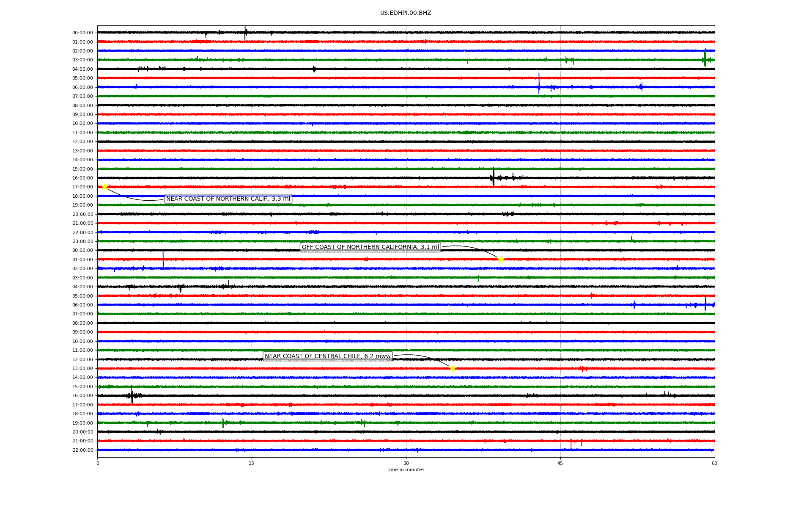Image resolution: width=812 pixels, height=508 pixels.
Task: Click the 'OFF COAST OF NORTHERN CALIFORNIA, 3.1 ml' annotation
Action: [370, 247]
